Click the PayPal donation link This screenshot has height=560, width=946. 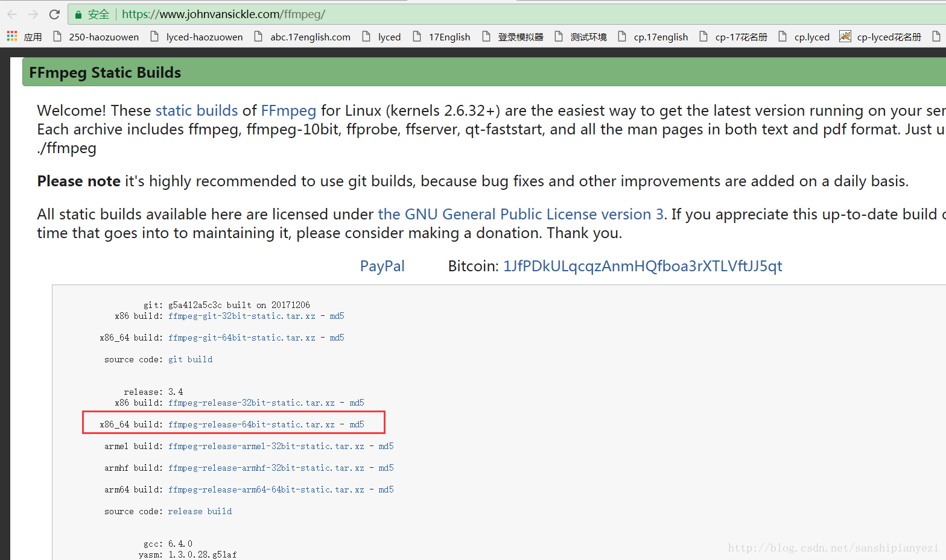383,266
